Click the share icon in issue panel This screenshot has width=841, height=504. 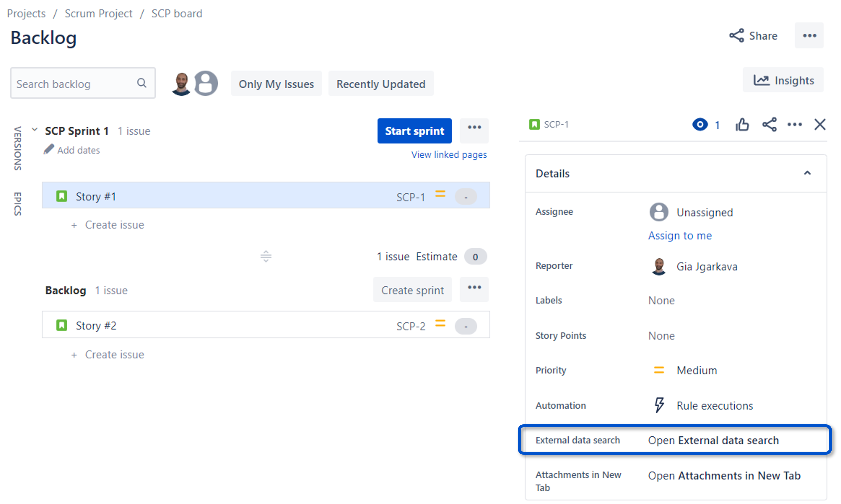770,125
